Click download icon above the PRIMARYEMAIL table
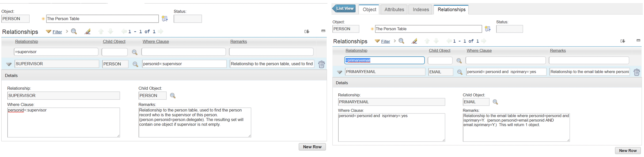The image size is (644, 157). click(x=622, y=41)
